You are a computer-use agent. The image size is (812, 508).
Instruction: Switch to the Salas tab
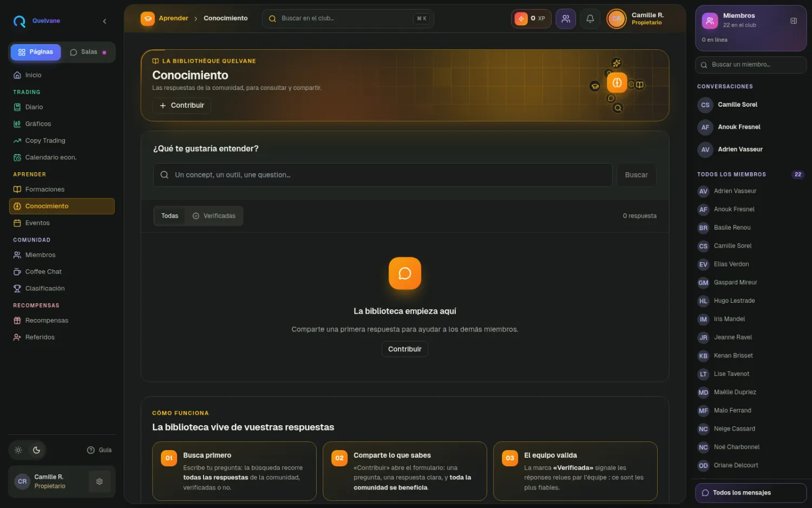click(x=88, y=52)
